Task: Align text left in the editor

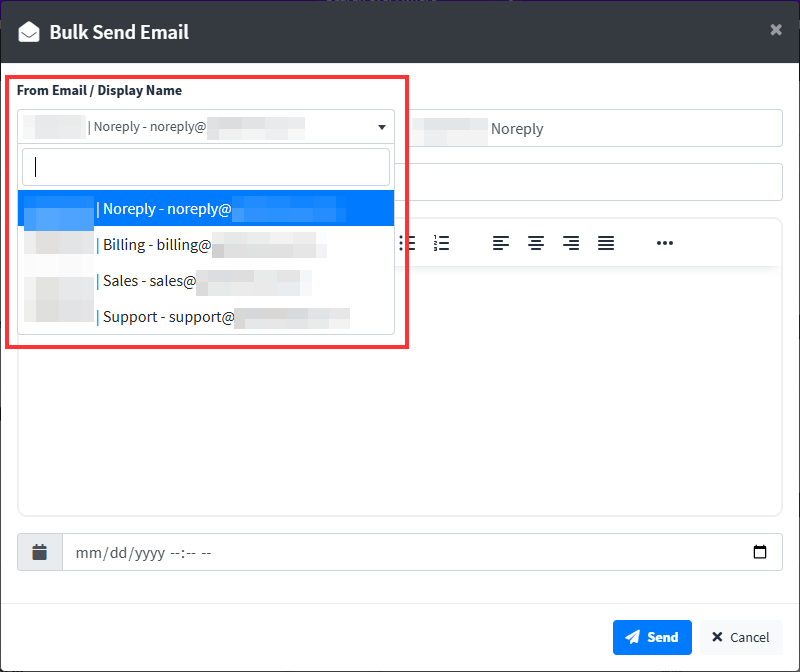Action: click(501, 243)
